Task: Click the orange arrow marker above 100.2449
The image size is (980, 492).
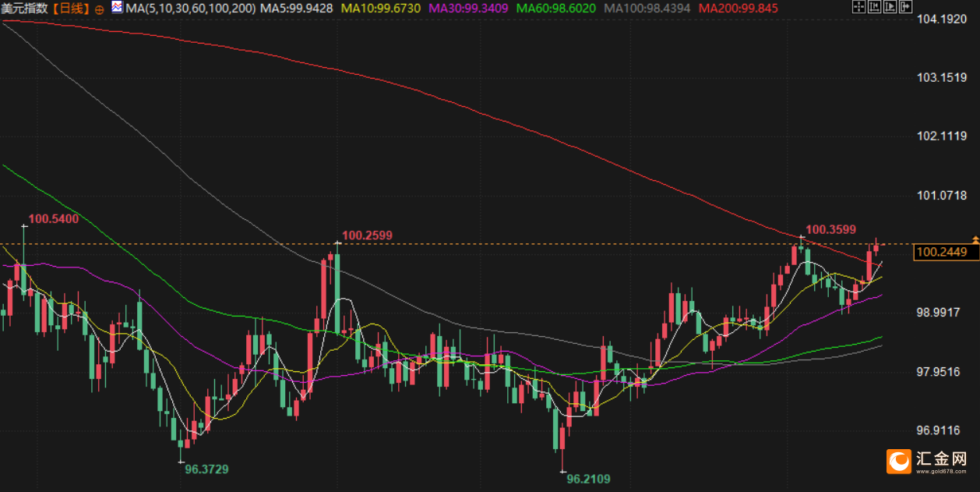Action: [x=975, y=238]
